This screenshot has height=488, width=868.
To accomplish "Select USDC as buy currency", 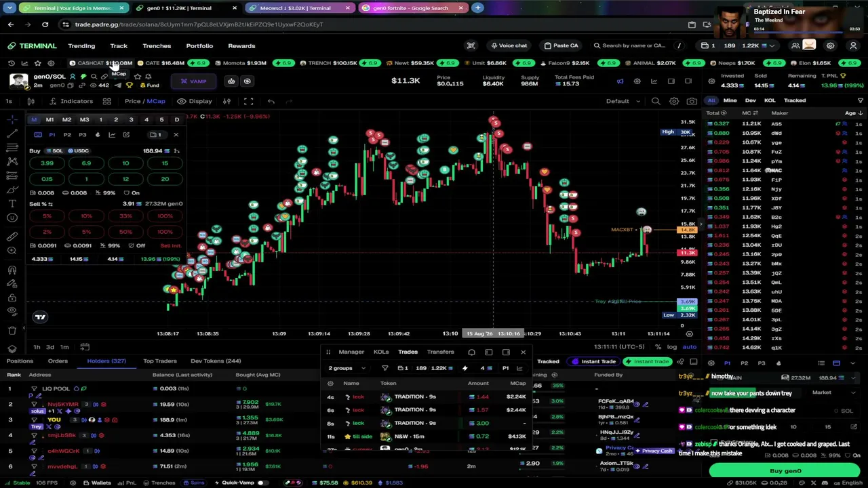I will [x=77, y=150].
